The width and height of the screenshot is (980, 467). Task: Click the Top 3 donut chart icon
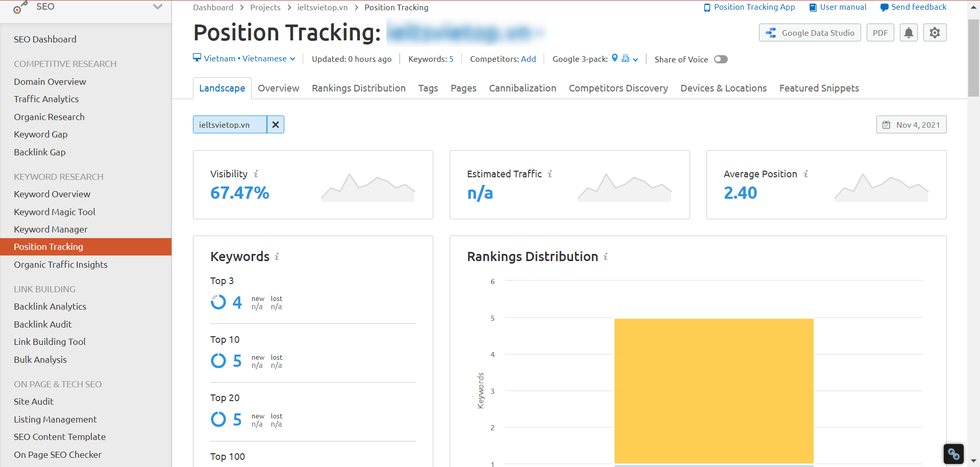(218, 302)
